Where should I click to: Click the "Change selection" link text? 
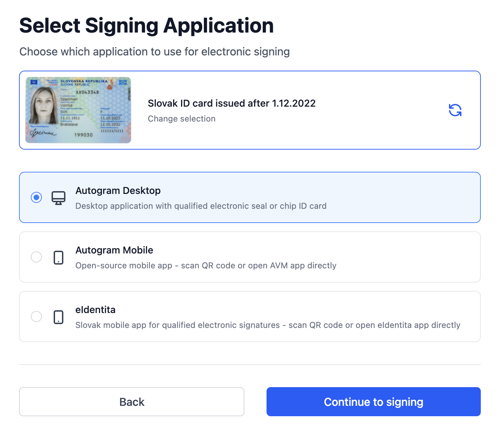tap(181, 119)
